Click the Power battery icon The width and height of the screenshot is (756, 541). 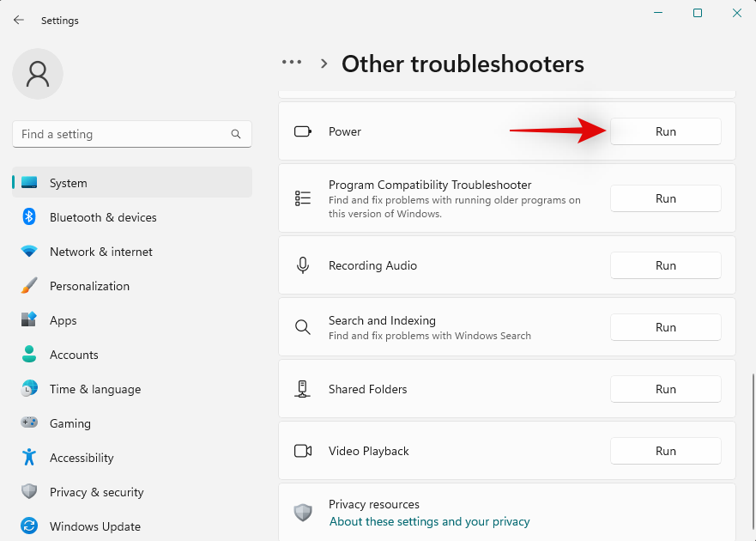[x=303, y=131]
